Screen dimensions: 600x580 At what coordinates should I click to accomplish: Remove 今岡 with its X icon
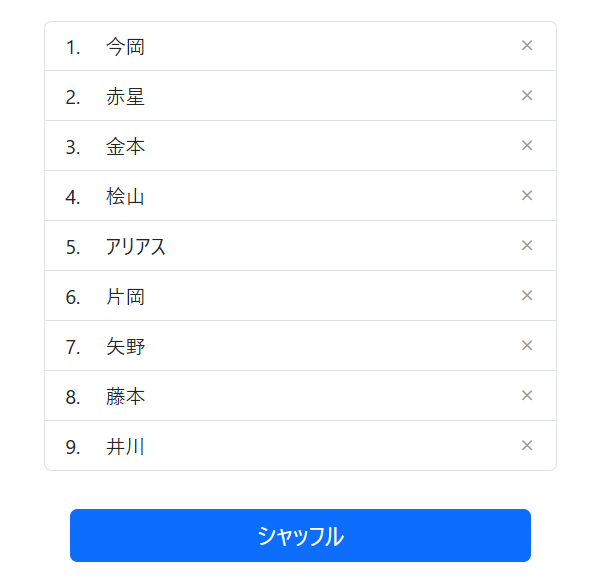(527, 46)
